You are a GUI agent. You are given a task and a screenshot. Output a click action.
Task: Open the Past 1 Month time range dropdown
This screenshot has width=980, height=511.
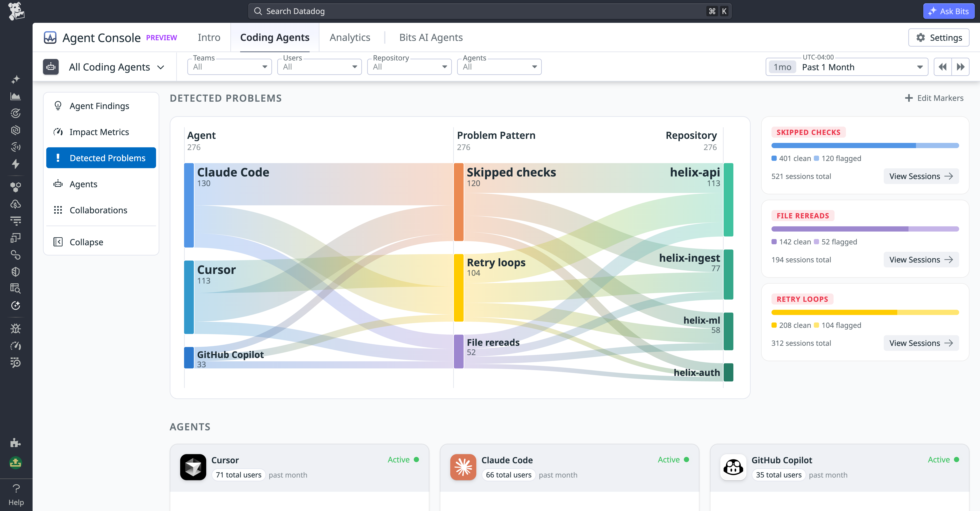(847, 67)
